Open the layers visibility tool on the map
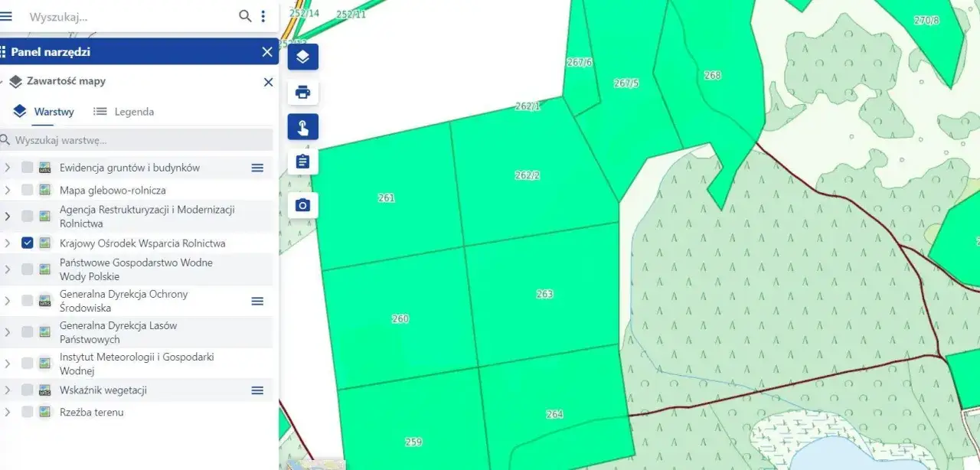The width and height of the screenshot is (980, 470). click(x=302, y=57)
